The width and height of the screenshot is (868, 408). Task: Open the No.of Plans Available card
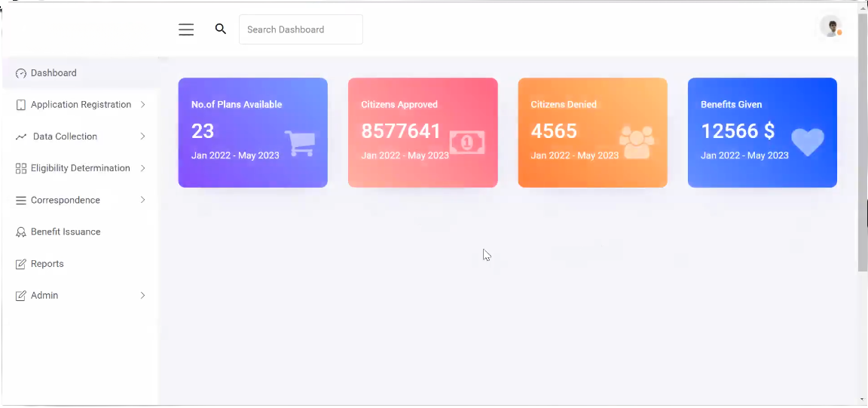point(252,132)
